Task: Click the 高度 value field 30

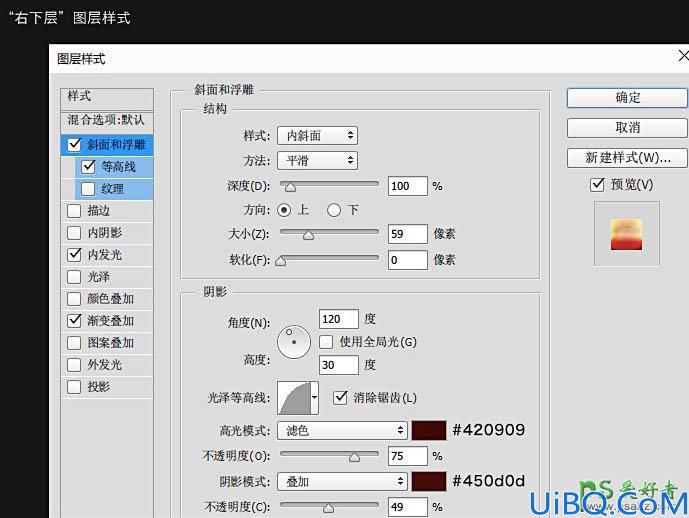Action: click(339, 365)
